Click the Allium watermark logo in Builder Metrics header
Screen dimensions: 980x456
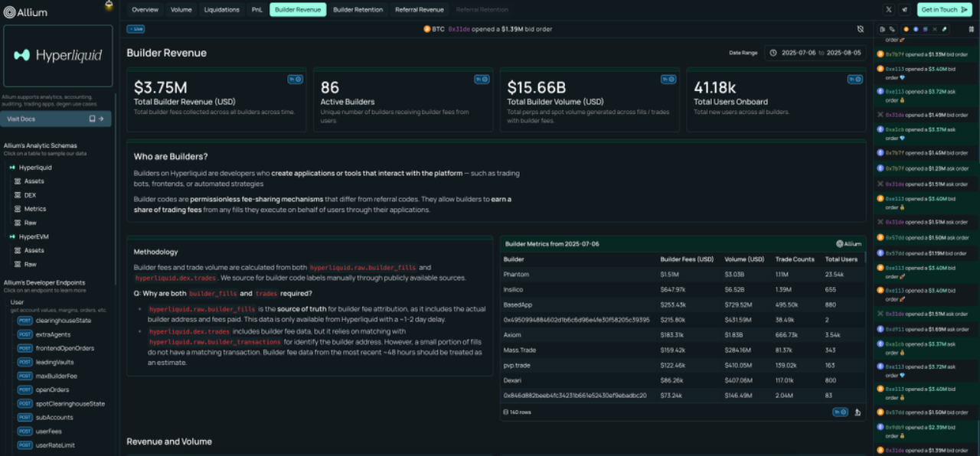[x=849, y=244]
